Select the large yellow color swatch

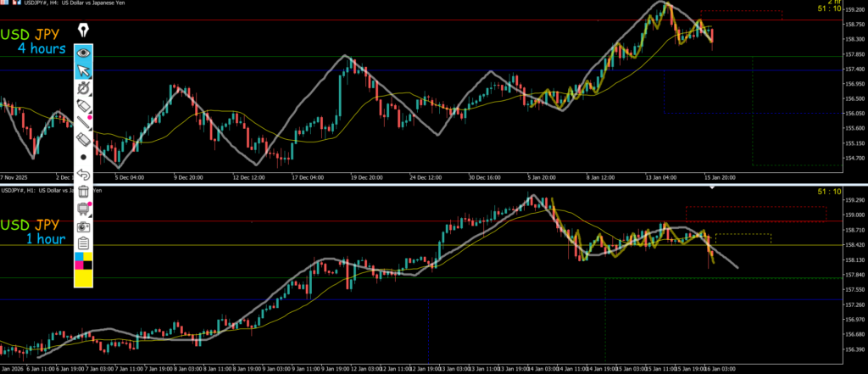[x=83, y=278]
